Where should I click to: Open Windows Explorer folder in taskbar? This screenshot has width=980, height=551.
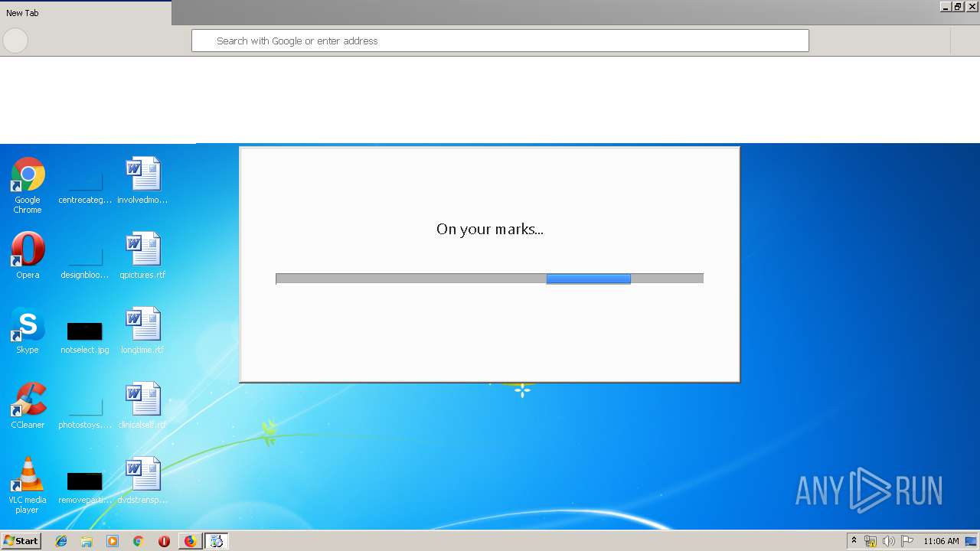(x=87, y=541)
